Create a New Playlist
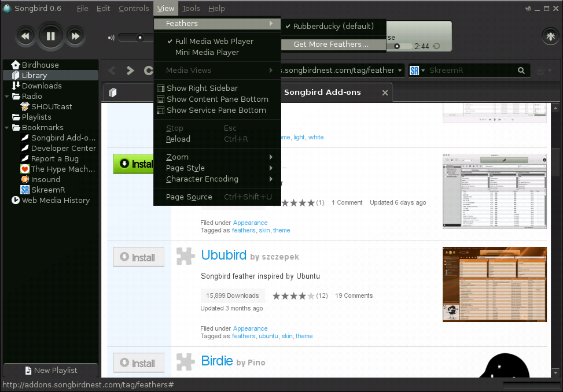The height and width of the screenshot is (392, 563). 50,370
